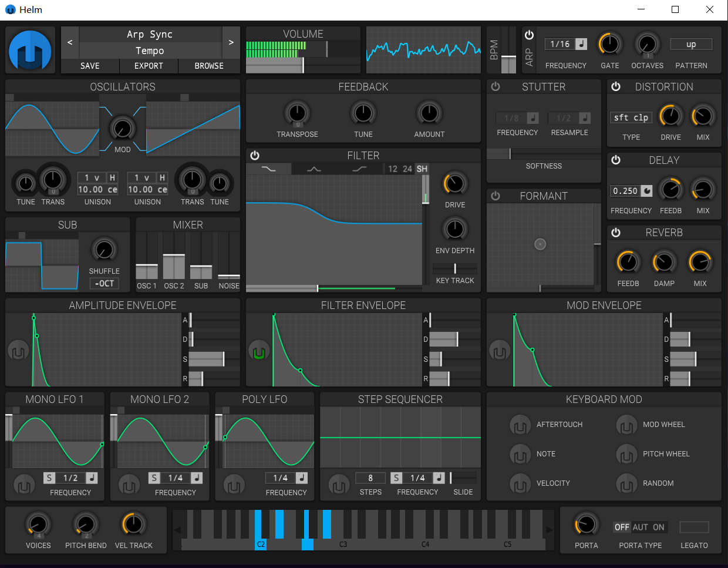Set porta type to OFF
728x568 pixels.
622,527
